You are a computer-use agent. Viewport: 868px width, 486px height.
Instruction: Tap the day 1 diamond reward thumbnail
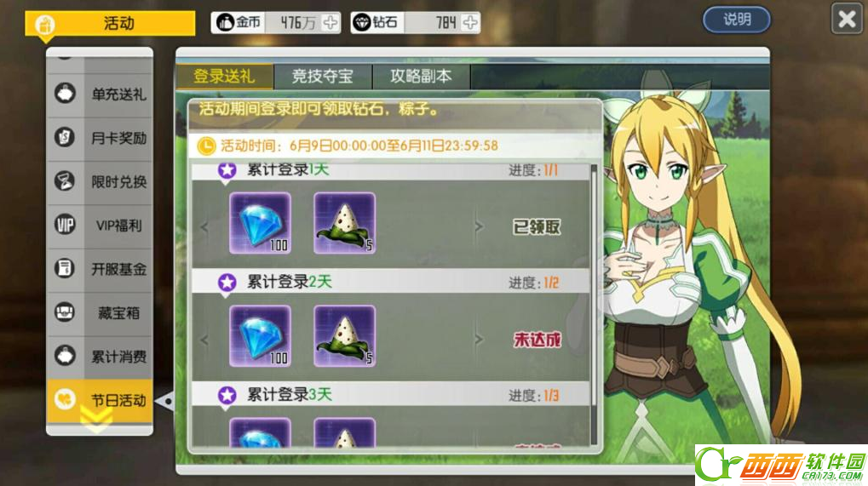[x=260, y=223]
